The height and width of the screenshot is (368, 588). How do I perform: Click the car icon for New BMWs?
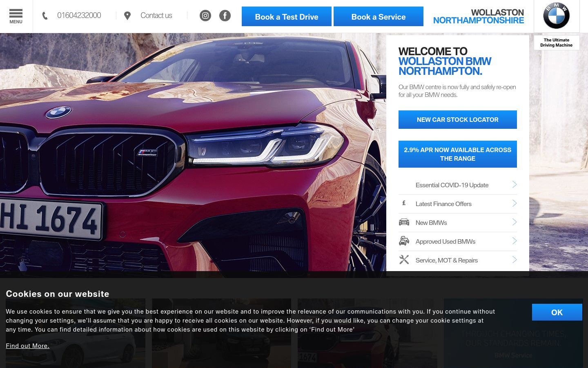pos(404,222)
